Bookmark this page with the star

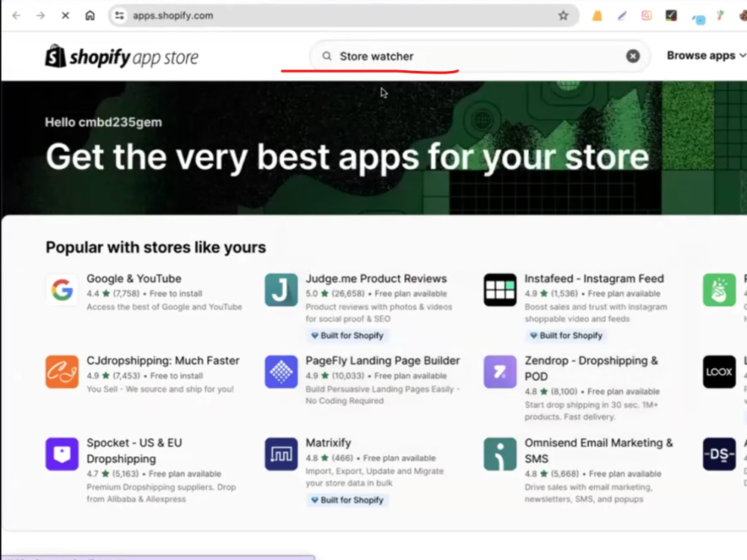coord(563,16)
